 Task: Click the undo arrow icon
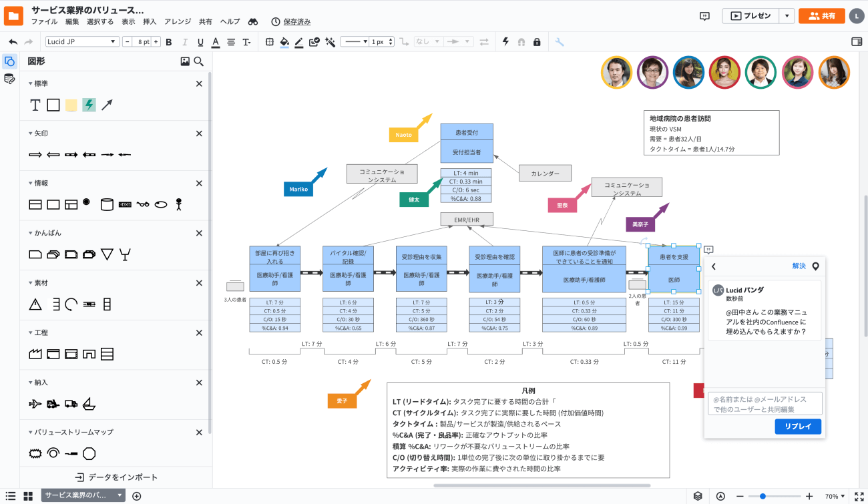(13, 42)
